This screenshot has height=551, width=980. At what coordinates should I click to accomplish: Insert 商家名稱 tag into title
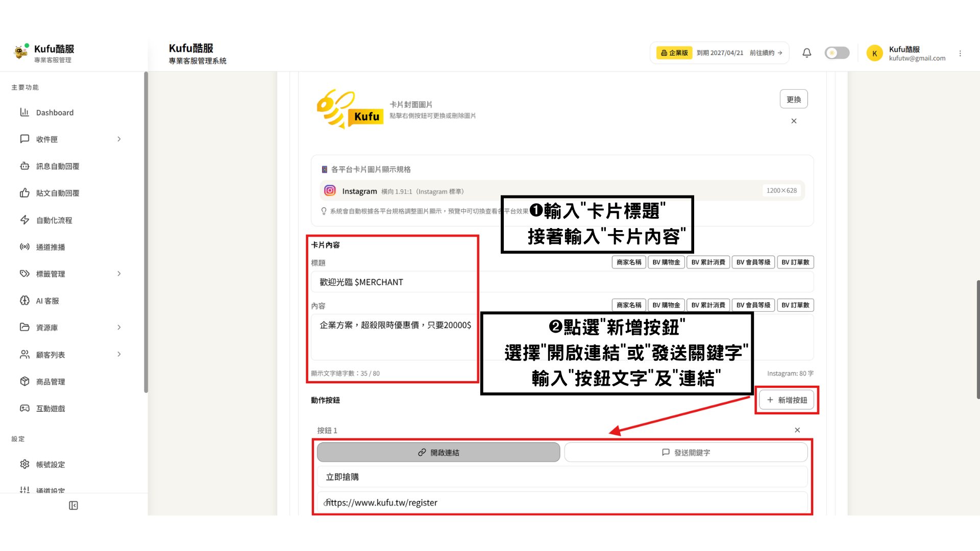click(629, 262)
